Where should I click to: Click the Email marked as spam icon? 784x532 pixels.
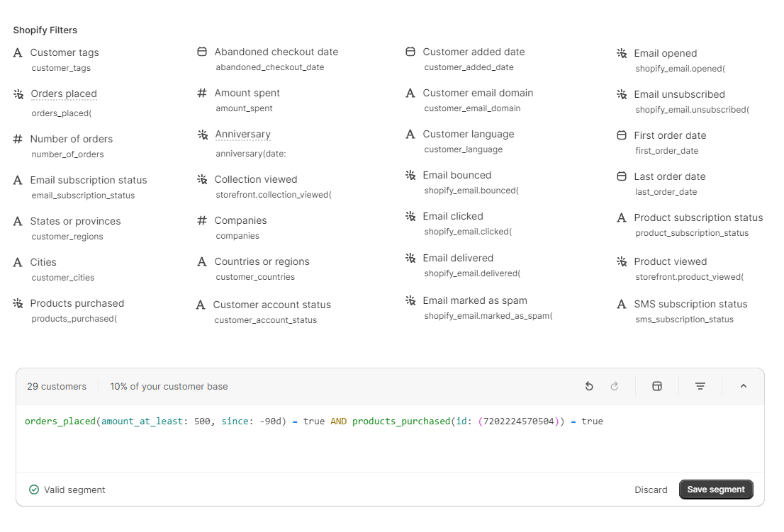tap(410, 300)
